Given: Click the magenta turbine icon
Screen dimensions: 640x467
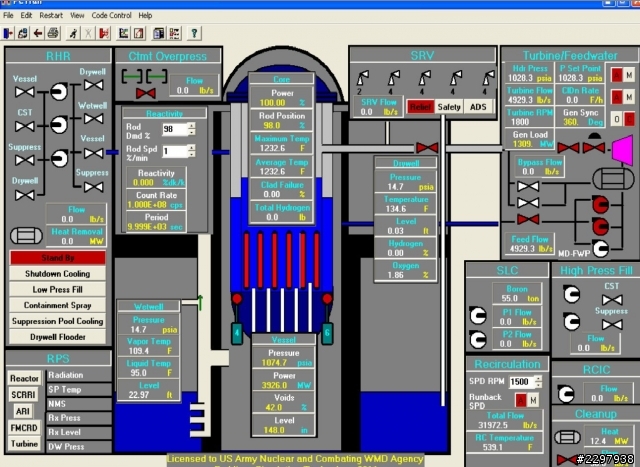Looking at the screenshot, I should pos(622,150).
